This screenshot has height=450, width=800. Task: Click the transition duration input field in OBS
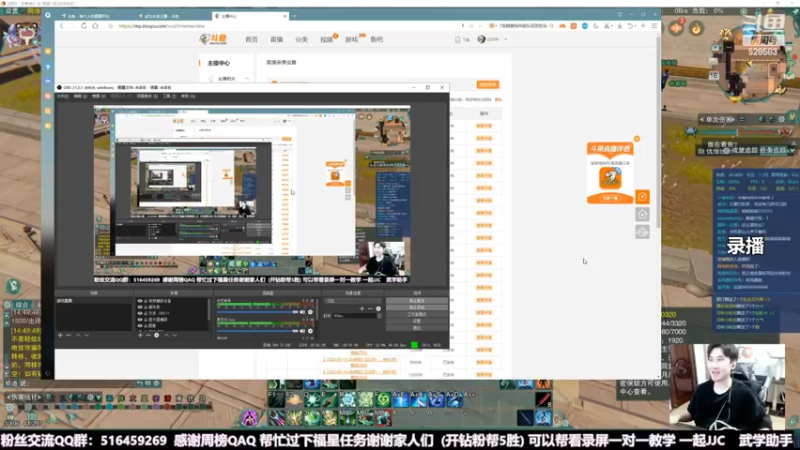coord(354,315)
